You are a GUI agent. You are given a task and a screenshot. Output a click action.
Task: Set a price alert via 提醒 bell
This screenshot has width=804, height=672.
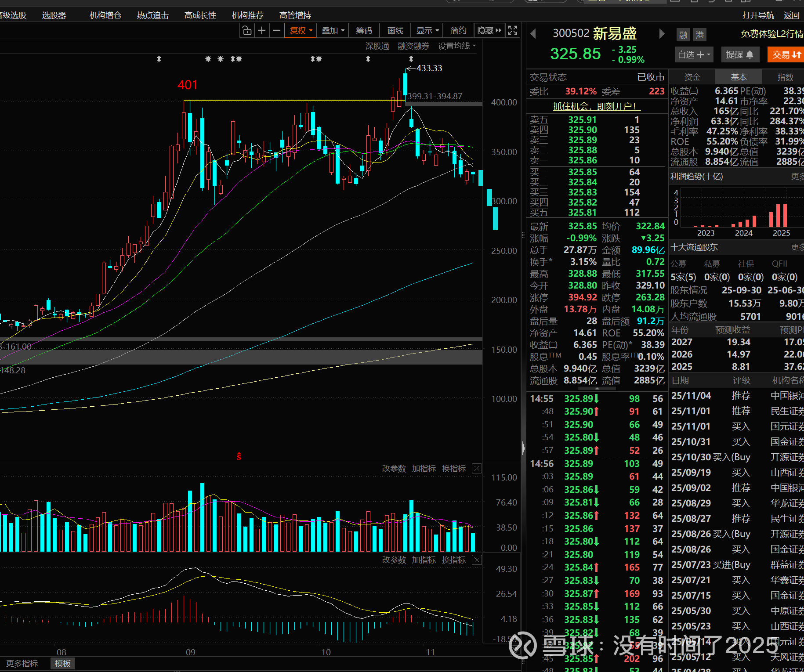click(x=740, y=54)
